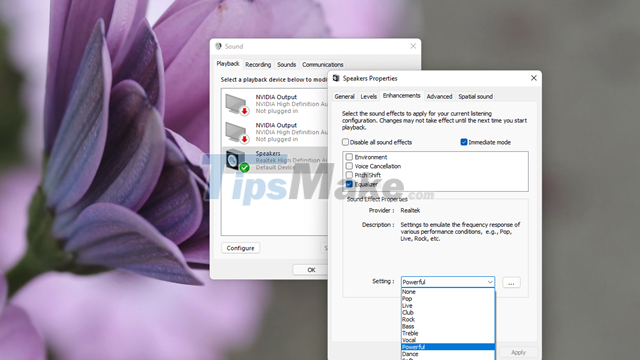Screen dimensions: 640x360
Task: Click the Realtek provider value text
Action: click(410, 211)
